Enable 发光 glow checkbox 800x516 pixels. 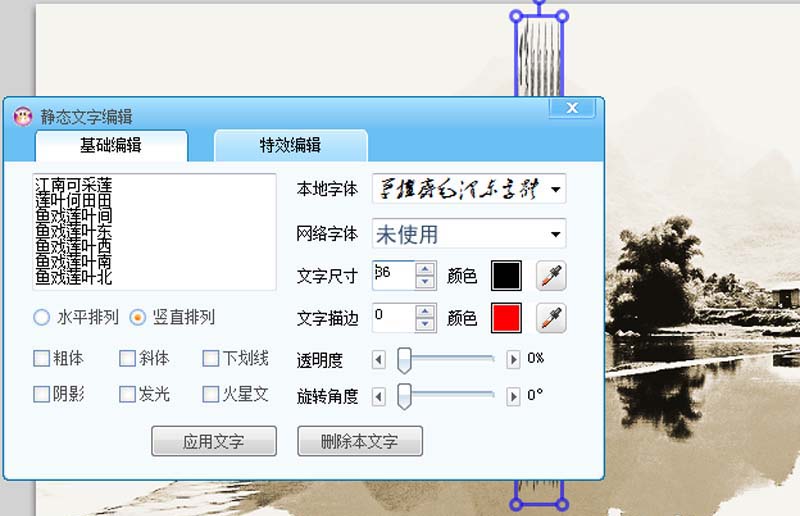[x=127, y=394]
